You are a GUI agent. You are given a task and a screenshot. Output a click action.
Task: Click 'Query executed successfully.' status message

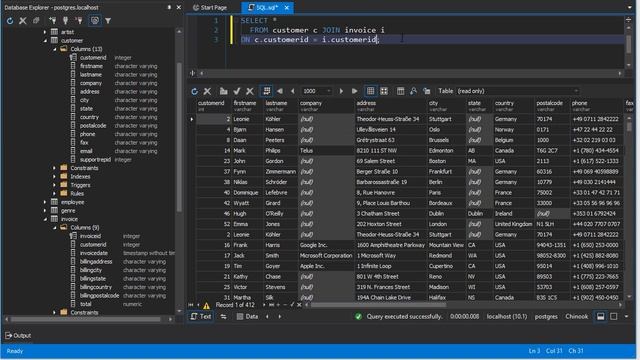(x=404, y=316)
